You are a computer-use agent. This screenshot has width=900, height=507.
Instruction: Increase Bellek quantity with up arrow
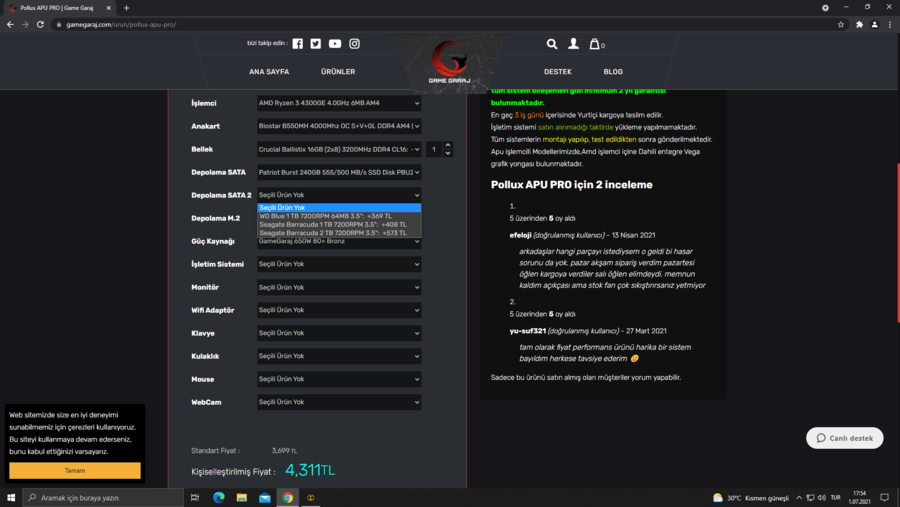[x=448, y=145]
